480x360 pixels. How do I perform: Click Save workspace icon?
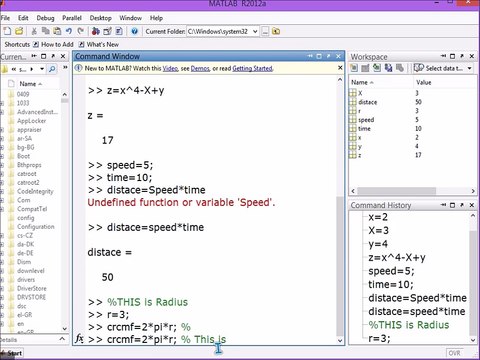click(x=388, y=68)
